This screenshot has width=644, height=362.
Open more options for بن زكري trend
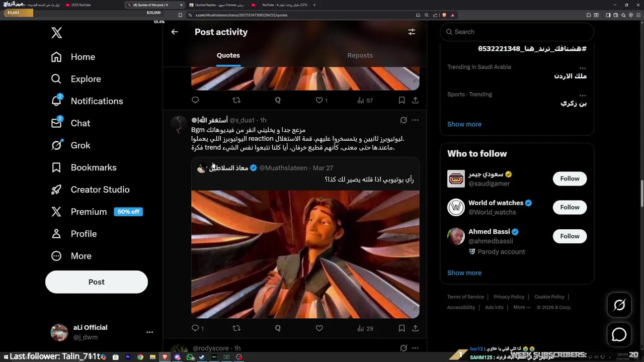(x=582, y=95)
